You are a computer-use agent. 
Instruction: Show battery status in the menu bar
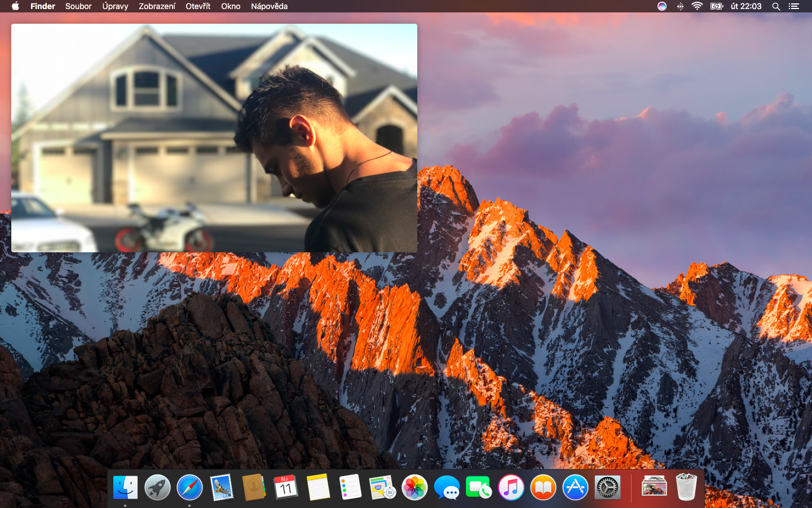(x=717, y=6)
